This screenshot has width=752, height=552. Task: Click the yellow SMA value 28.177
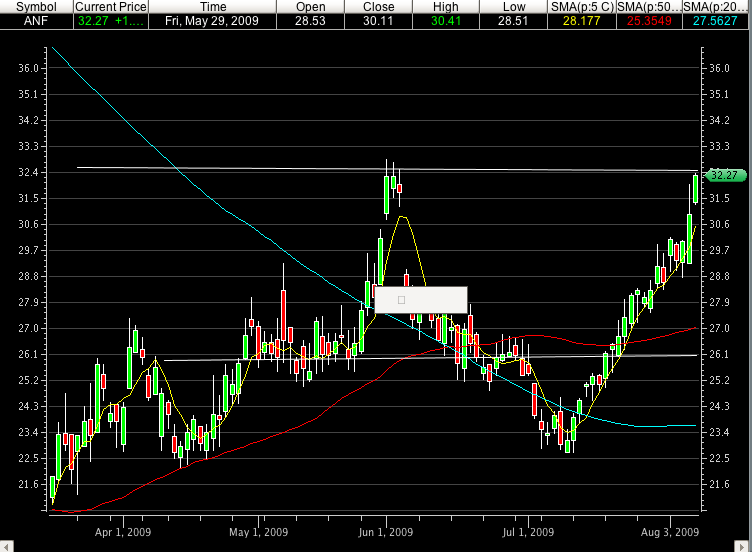click(x=581, y=20)
